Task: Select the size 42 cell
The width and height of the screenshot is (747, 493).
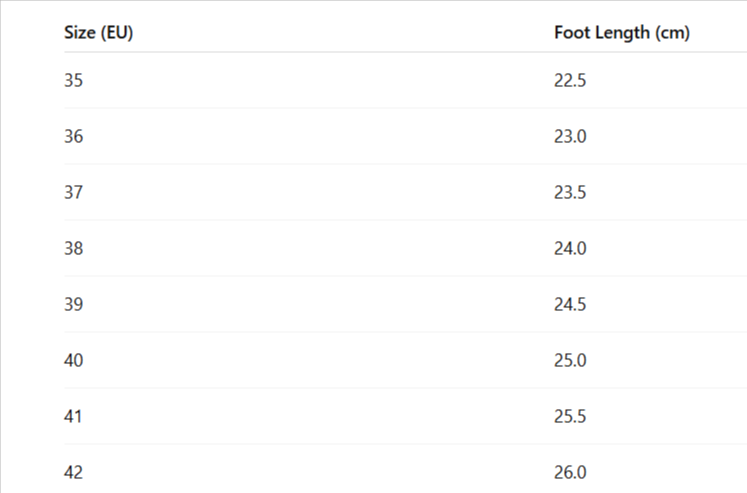Action: pos(74,472)
